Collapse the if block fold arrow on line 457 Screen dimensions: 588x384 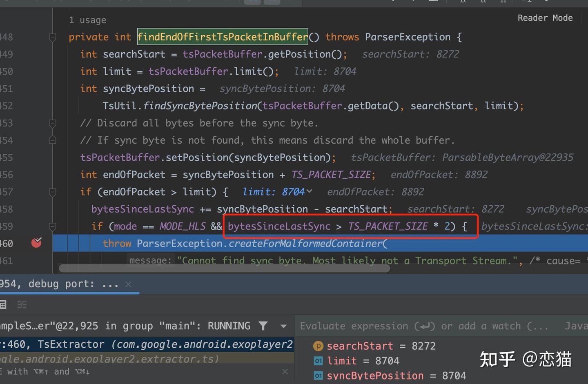pos(52,192)
